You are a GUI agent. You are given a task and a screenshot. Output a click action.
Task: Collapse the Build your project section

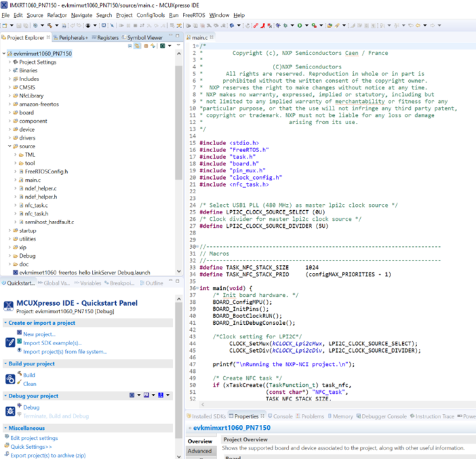click(x=5, y=364)
